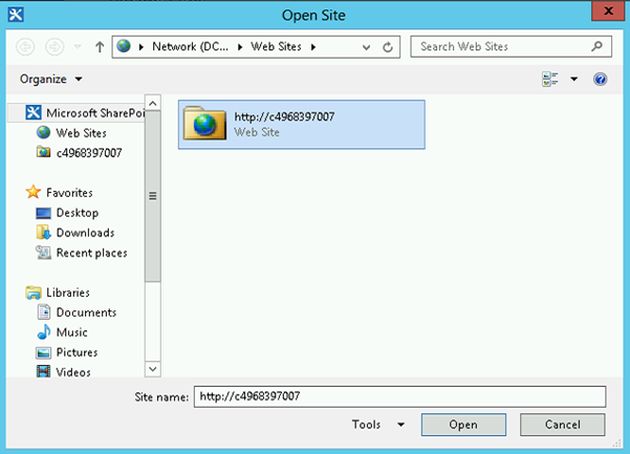Select Web Sites in the navigation pane
Image resolution: width=630 pixels, height=454 pixels.
coord(81,133)
